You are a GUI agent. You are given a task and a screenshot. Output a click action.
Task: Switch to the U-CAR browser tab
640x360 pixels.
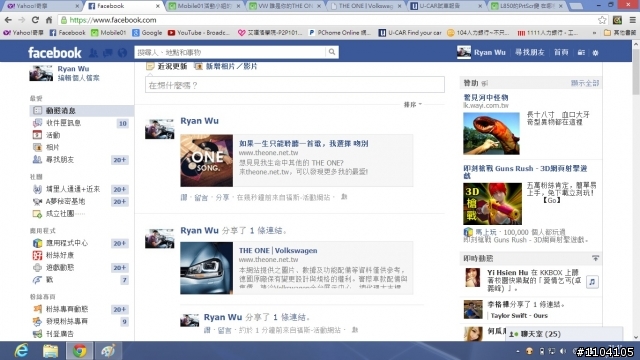[447, 6]
